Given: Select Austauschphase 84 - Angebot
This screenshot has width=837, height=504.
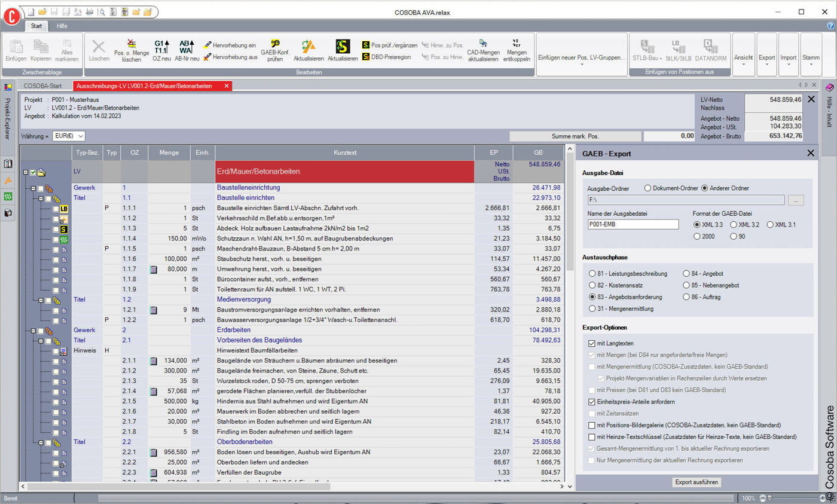Looking at the screenshot, I should (x=686, y=274).
